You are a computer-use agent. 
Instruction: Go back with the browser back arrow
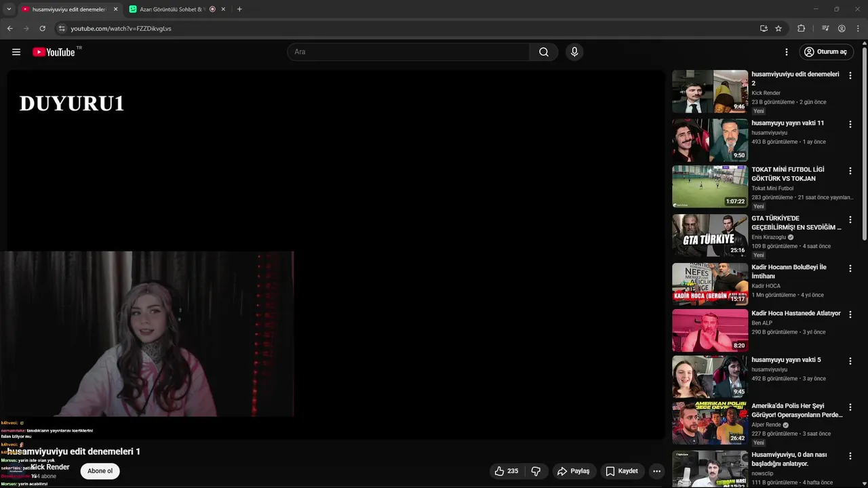coord(9,28)
